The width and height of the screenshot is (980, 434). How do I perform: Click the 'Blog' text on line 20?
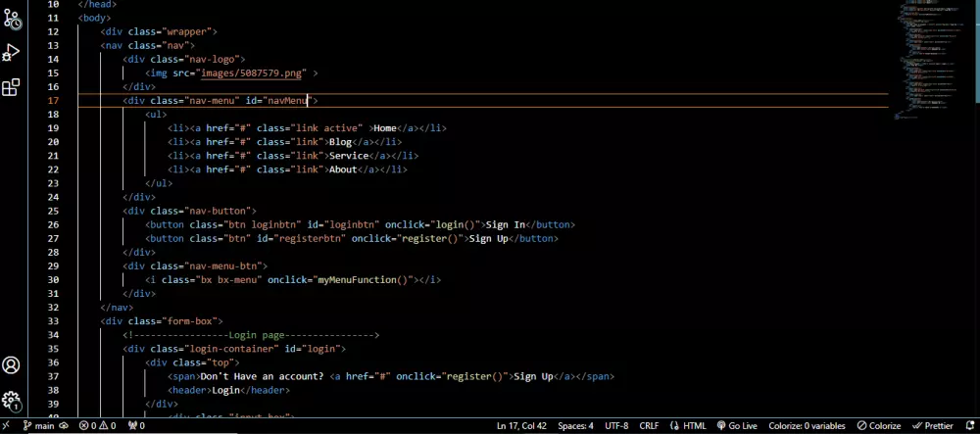341,142
